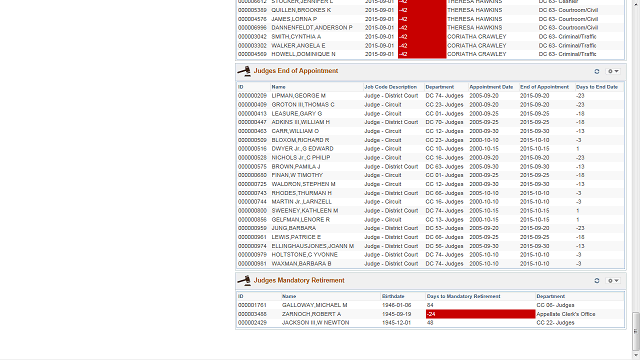Open the Judges Mandatory Retirement title
The image size is (640, 360).
pos(299,280)
